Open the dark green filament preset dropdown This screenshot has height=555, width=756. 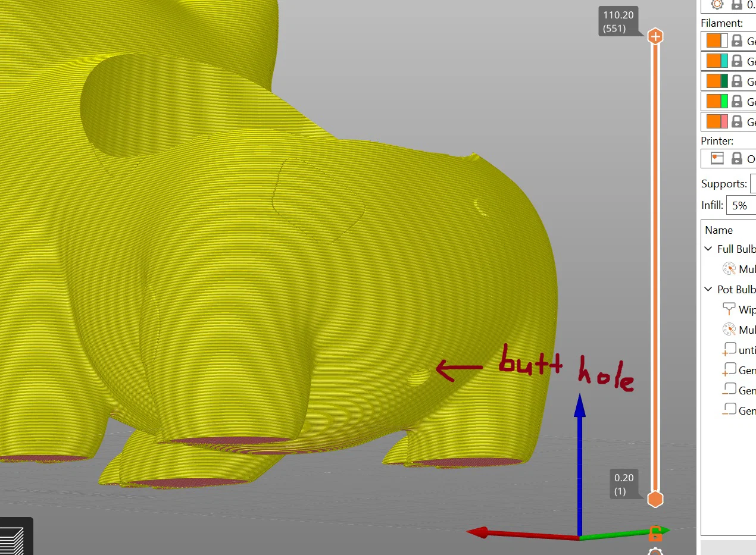(x=729, y=81)
